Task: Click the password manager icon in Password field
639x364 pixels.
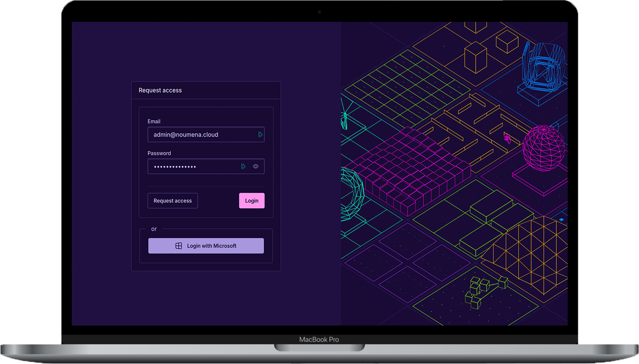Action: (x=243, y=166)
